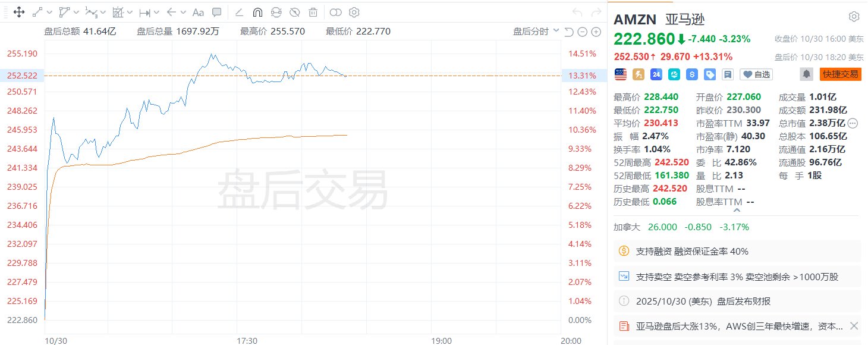Viewport: 868px width, 345px height.
Task: Select the 支持卖空 short selling row
Action: click(737, 277)
